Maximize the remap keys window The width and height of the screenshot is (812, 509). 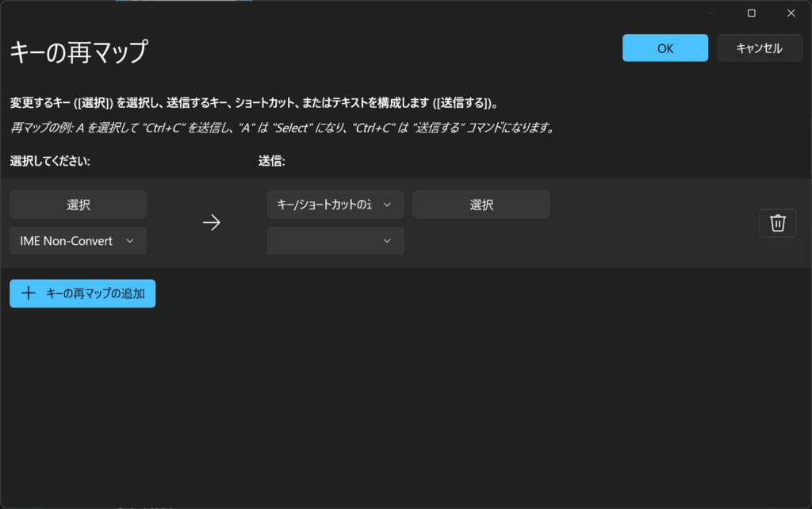[x=752, y=13]
